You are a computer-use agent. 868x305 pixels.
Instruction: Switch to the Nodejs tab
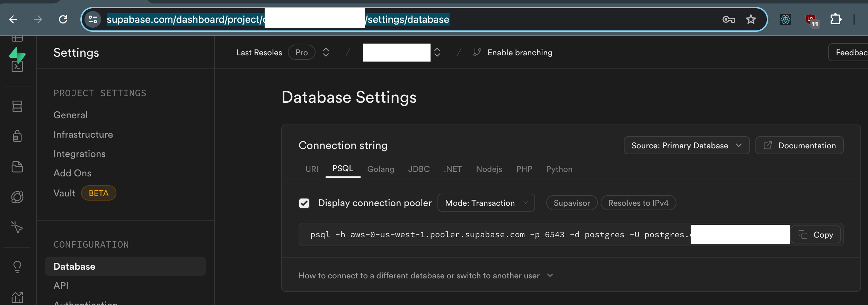coord(489,169)
